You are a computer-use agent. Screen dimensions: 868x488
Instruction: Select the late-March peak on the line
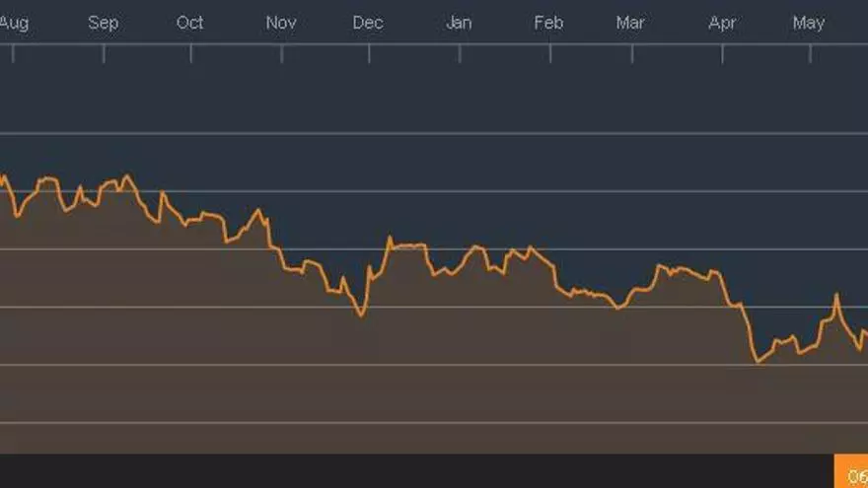pos(659,266)
